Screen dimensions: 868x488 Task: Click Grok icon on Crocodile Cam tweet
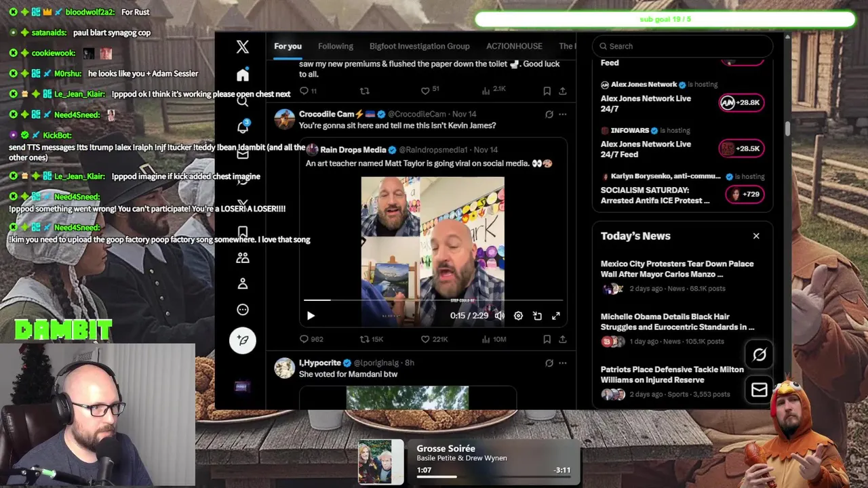pos(549,115)
